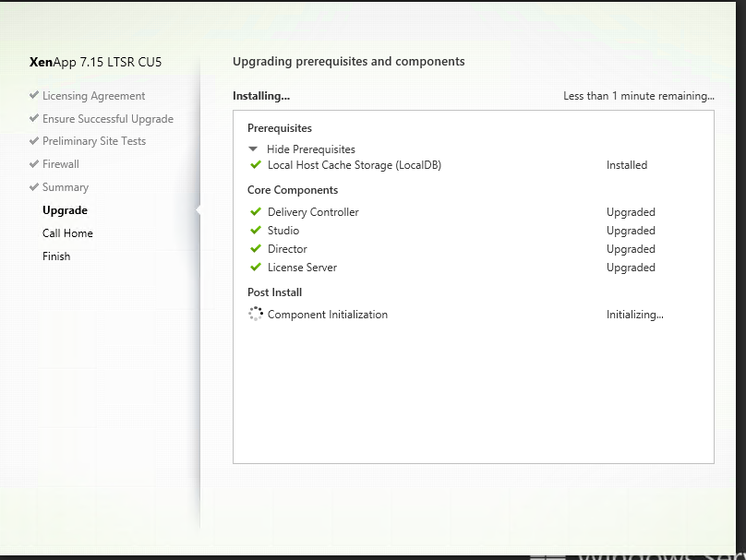Click the Component Initialization spinner icon
746x560 pixels.
256,314
